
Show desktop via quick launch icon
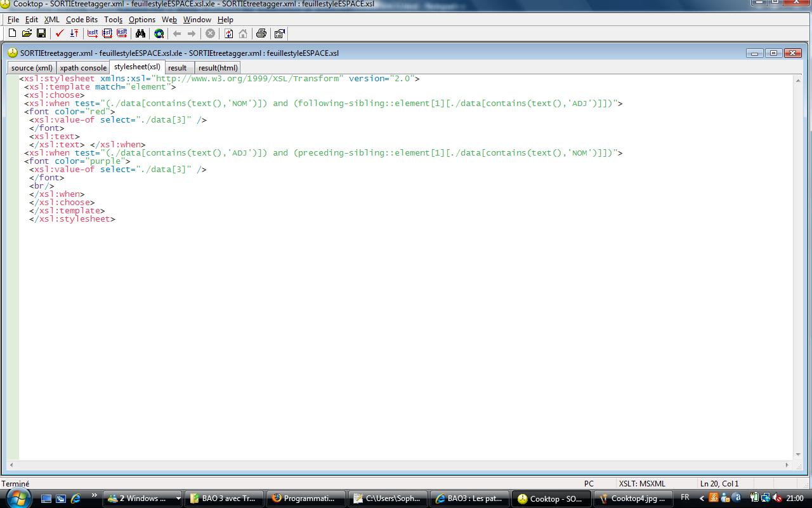[46, 498]
